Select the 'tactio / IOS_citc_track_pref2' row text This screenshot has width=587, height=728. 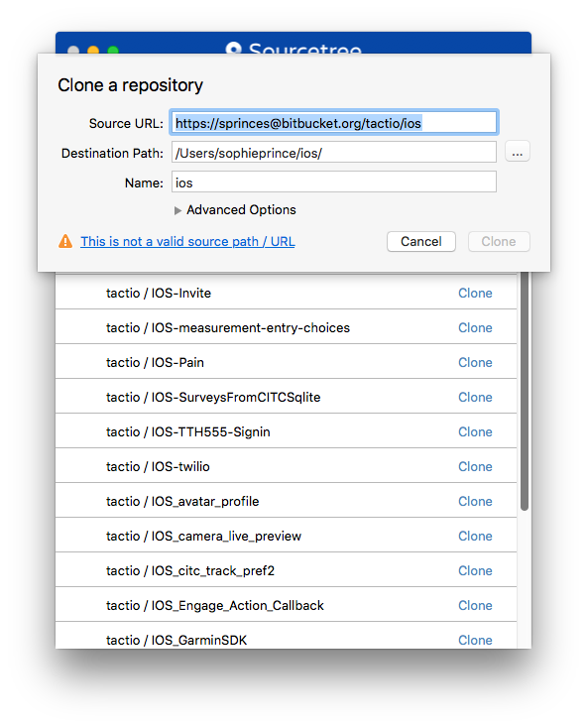(190, 571)
